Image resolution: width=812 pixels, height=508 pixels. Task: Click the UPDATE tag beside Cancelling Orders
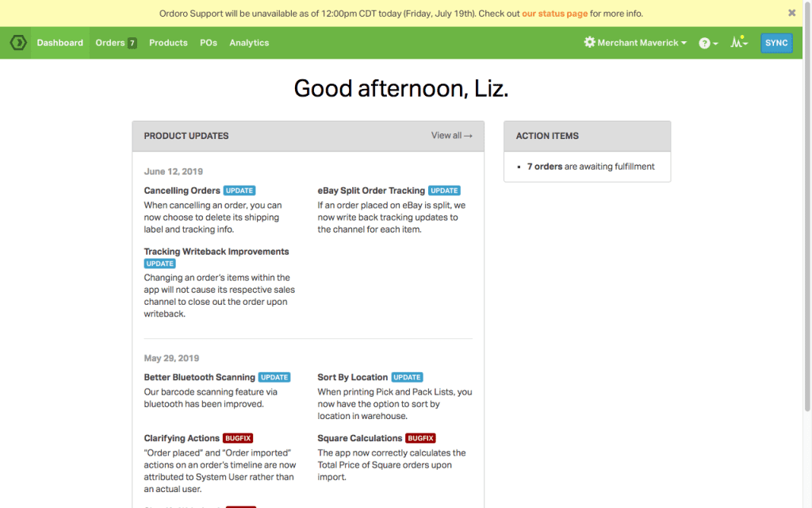239,190
